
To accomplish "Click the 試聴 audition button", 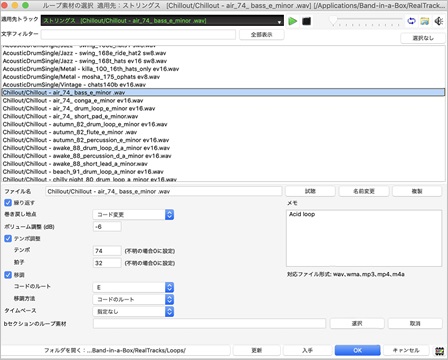I will coord(310,191).
